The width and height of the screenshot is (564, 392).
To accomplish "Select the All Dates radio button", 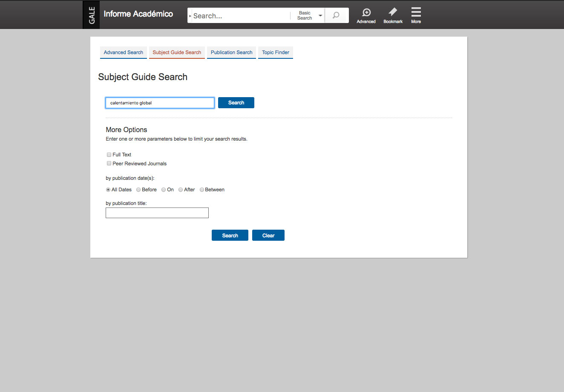I will pos(108,190).
